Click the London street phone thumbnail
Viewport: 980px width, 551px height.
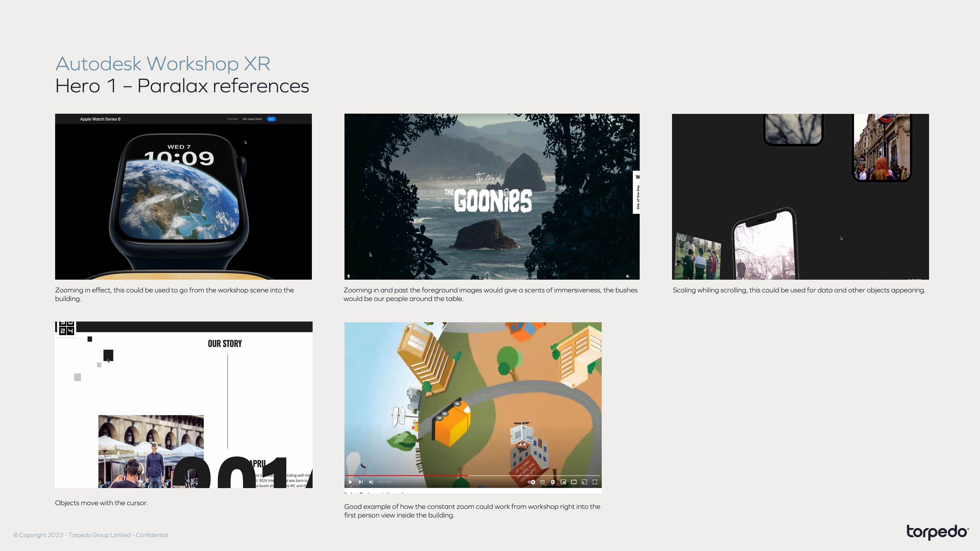882,147
